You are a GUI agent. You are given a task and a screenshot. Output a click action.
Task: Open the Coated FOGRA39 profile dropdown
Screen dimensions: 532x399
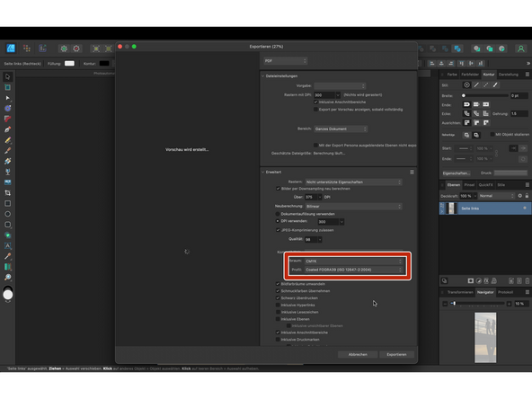click(x=353, y=270)
